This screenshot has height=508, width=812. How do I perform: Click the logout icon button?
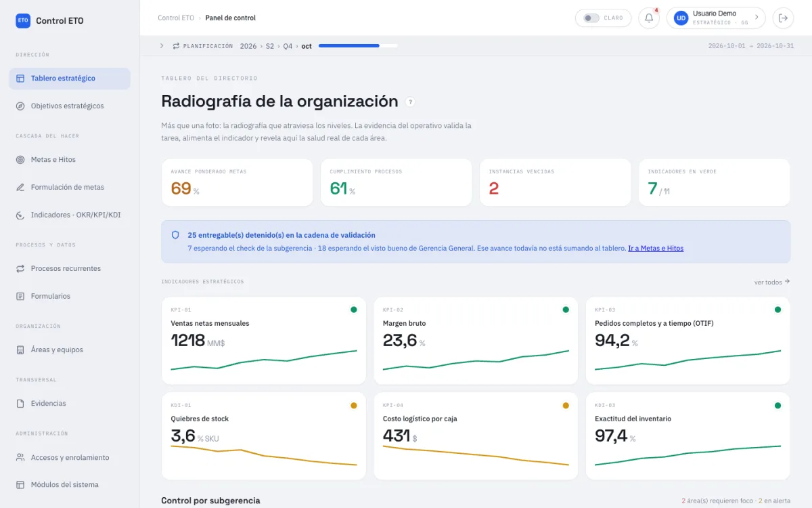783,18
